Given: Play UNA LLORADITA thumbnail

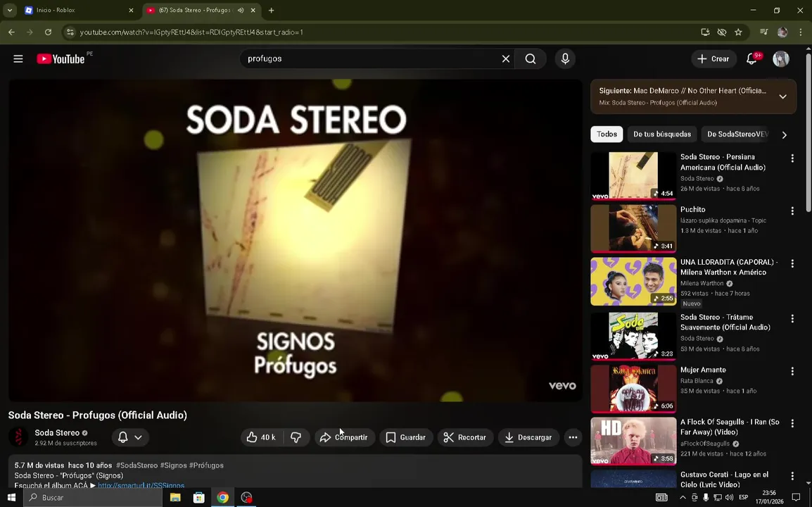Looking at the screenshot, I should [633, 282].
